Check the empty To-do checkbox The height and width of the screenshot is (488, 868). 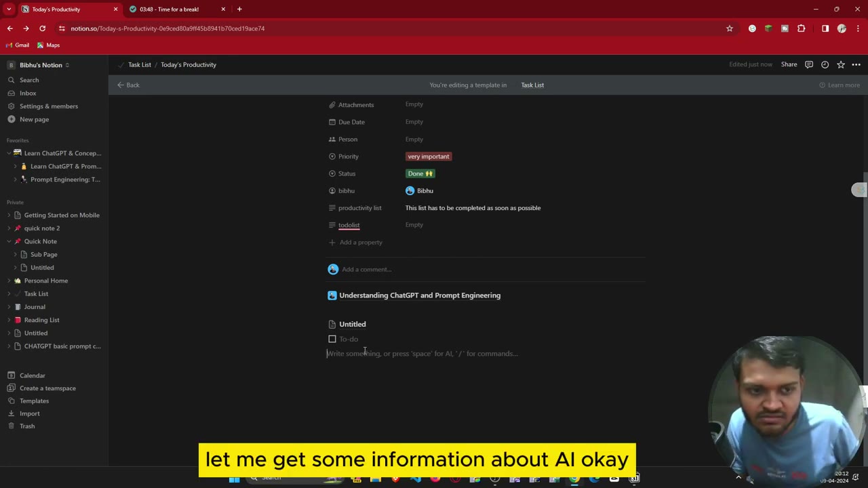[x=332, y=339]
